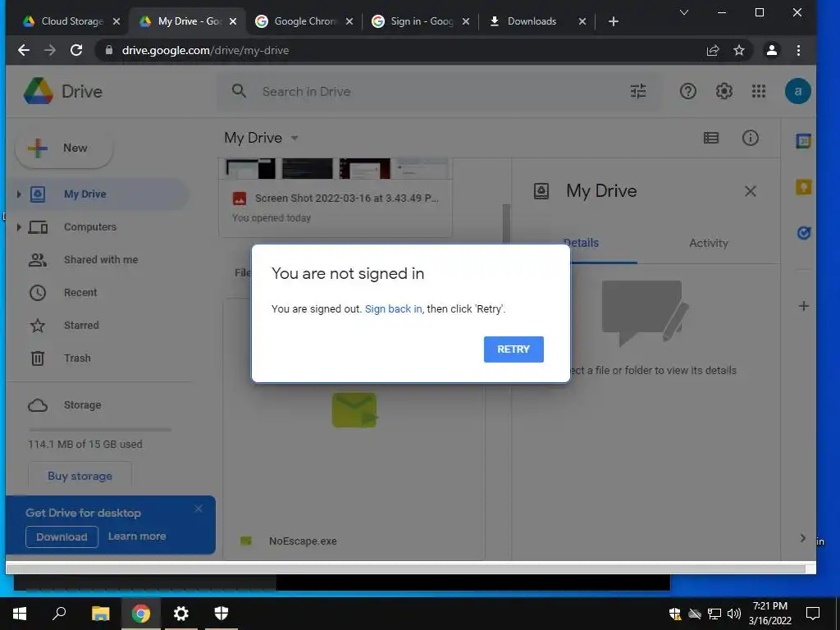Click the file list scrollbar thumb
Image resolution: width=840 pixels, height=630 pixels.
pos(505,224)
